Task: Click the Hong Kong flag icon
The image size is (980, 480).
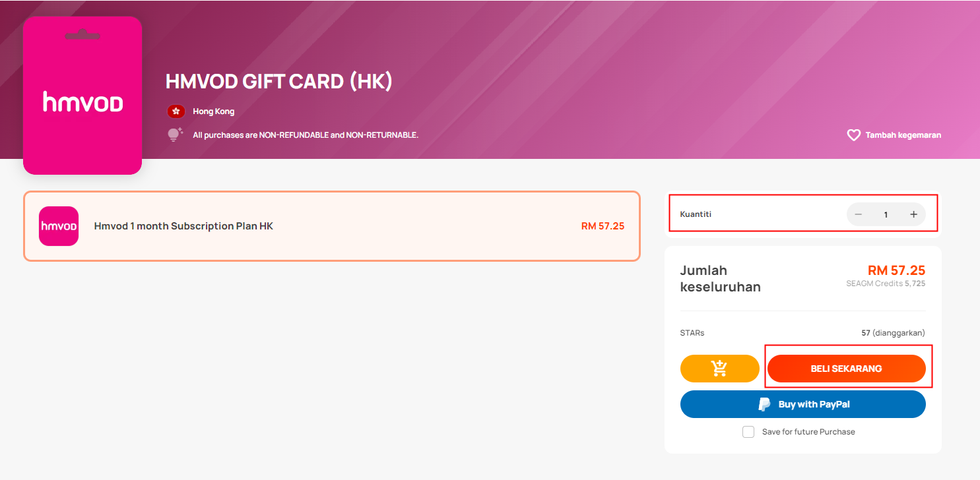Action: [176, 111]
